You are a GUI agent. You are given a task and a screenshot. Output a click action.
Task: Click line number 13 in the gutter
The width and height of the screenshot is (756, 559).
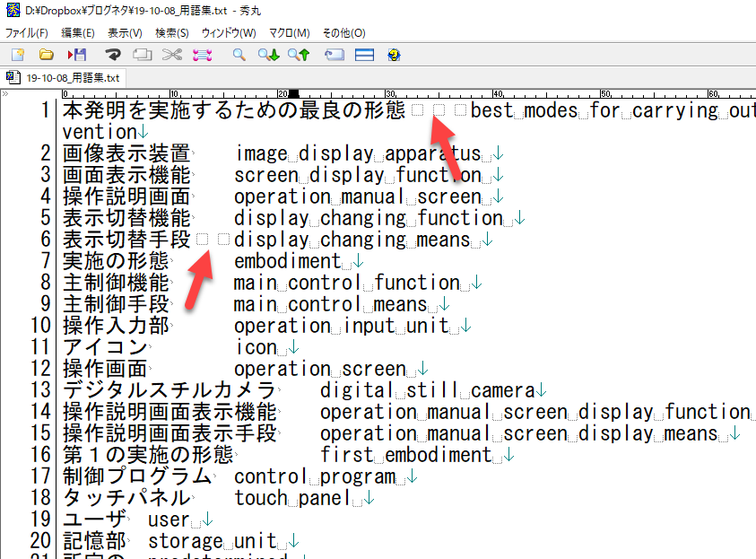click(41, 390)
